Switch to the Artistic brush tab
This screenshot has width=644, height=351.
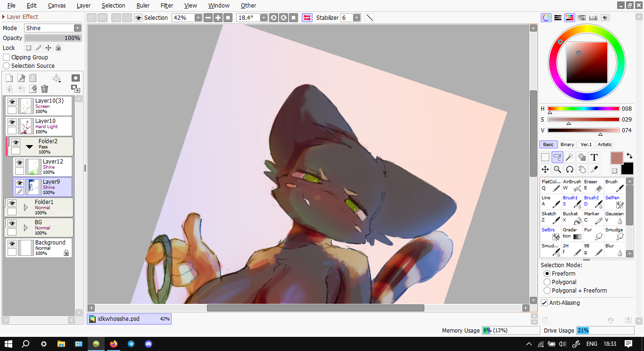(605, 144)
